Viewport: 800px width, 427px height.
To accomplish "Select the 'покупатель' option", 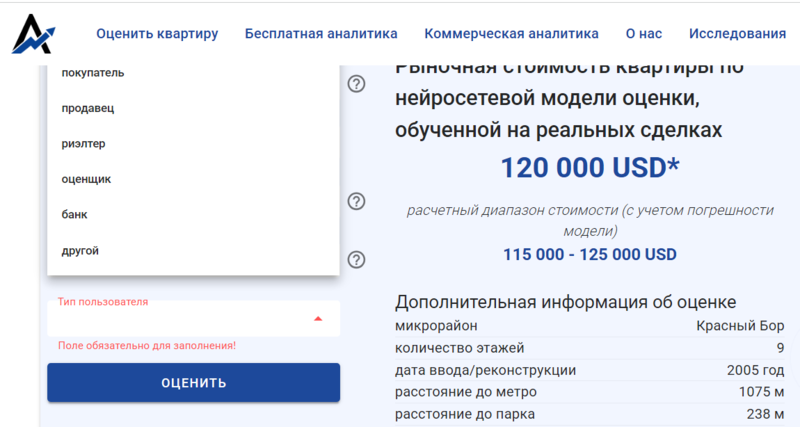I will pos(93,73).
